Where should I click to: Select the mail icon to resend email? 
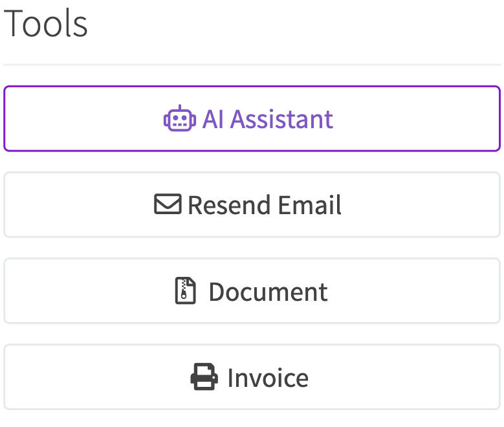[168, 204]
